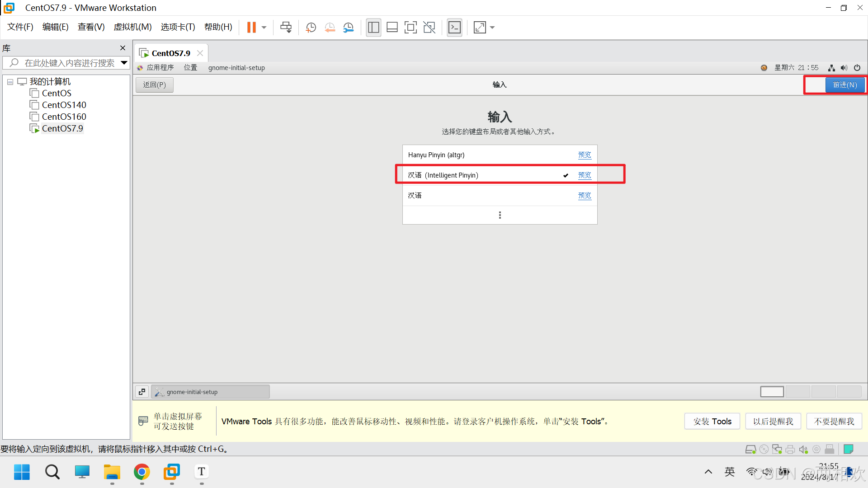This screenshot has height=488, width=868.
Task: Toggle the library sidebar view button
Action: tap(373, 28)
